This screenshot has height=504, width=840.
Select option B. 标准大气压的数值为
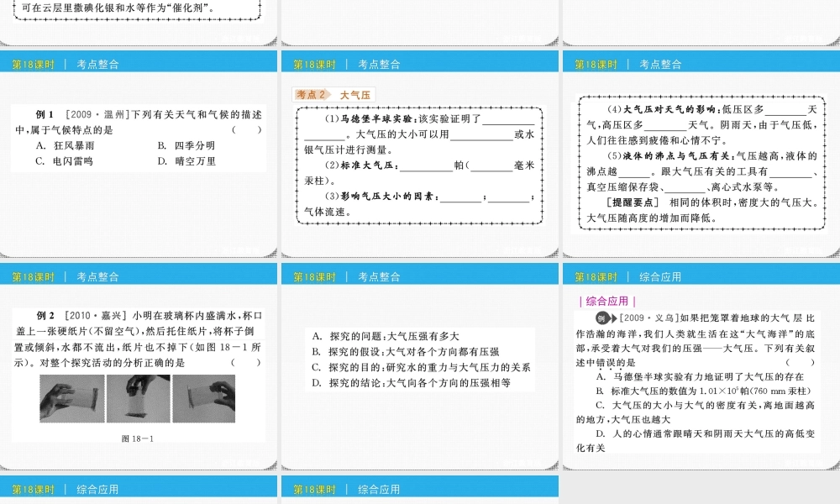703,391
